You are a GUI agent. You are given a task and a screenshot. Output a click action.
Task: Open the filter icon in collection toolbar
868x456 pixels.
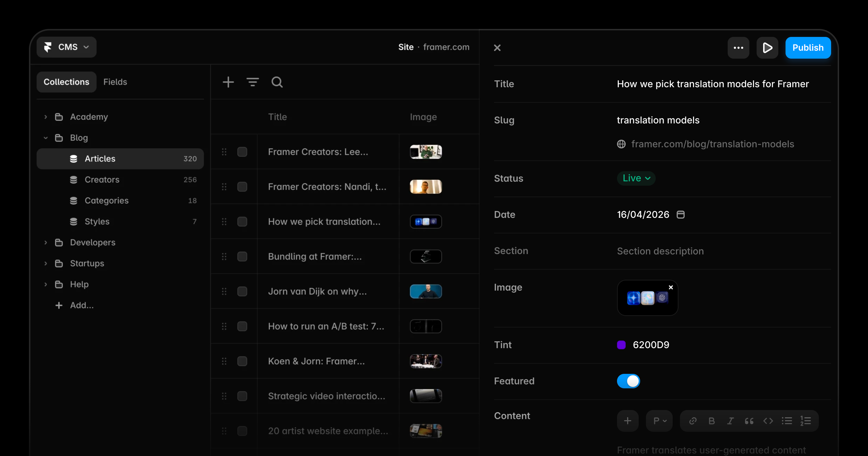(x=252, y=82)
